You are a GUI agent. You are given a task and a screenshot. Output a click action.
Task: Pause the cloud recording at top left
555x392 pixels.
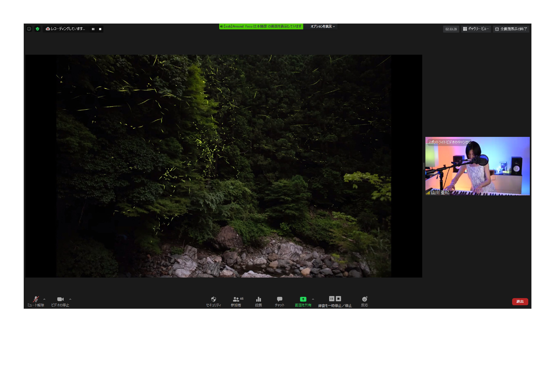pos(93,29)
